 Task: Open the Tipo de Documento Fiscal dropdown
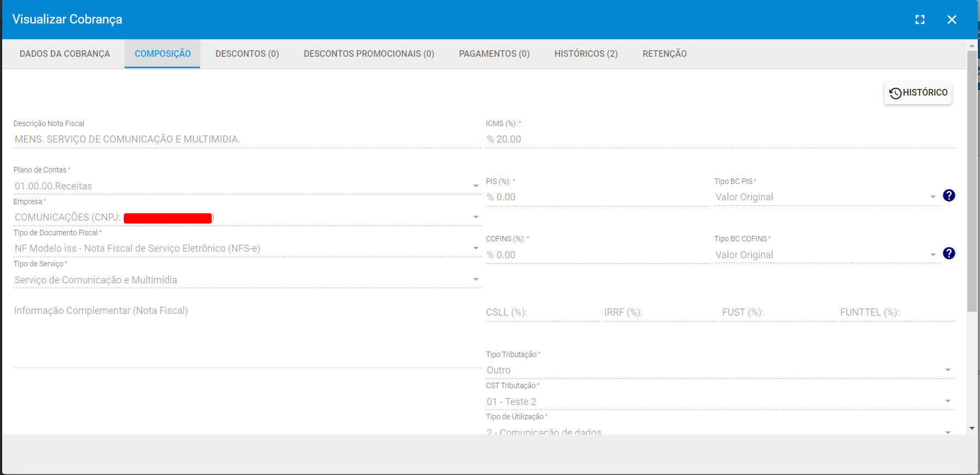(x=247, y=248)
